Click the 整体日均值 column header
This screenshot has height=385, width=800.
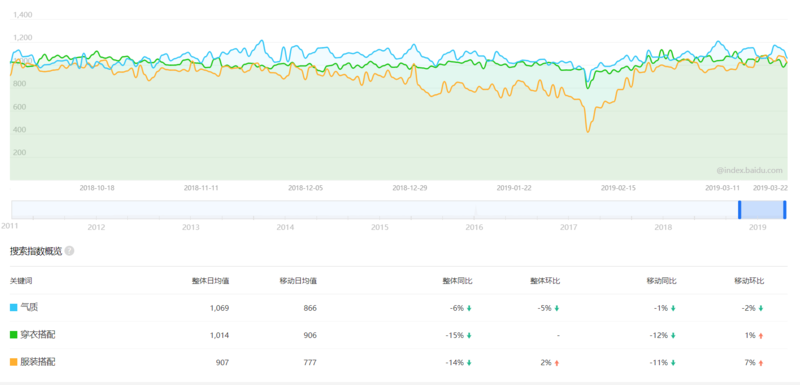210,280
